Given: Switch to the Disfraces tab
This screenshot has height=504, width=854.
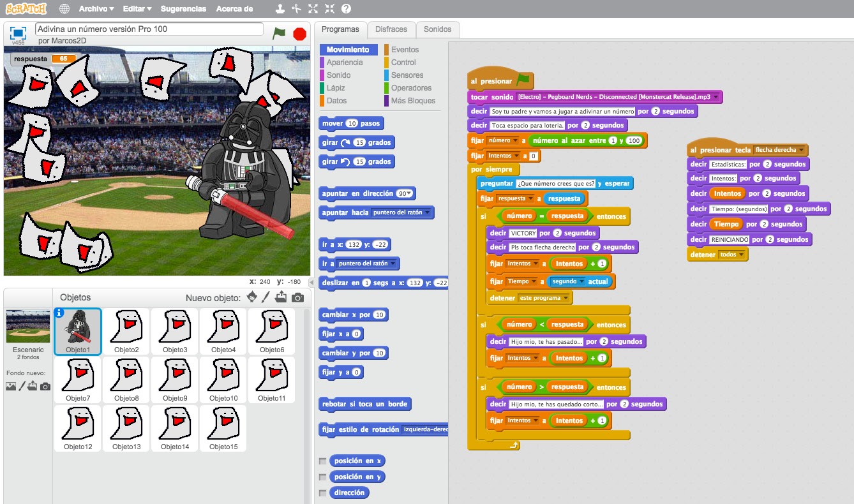Looking at the screenshot, I should [x=391, y=29].
